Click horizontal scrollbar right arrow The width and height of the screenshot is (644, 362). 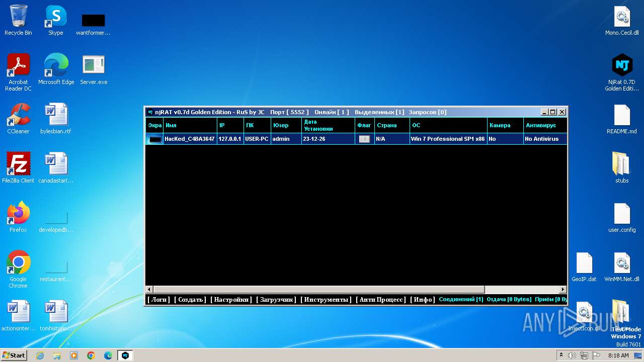(563, 290)
